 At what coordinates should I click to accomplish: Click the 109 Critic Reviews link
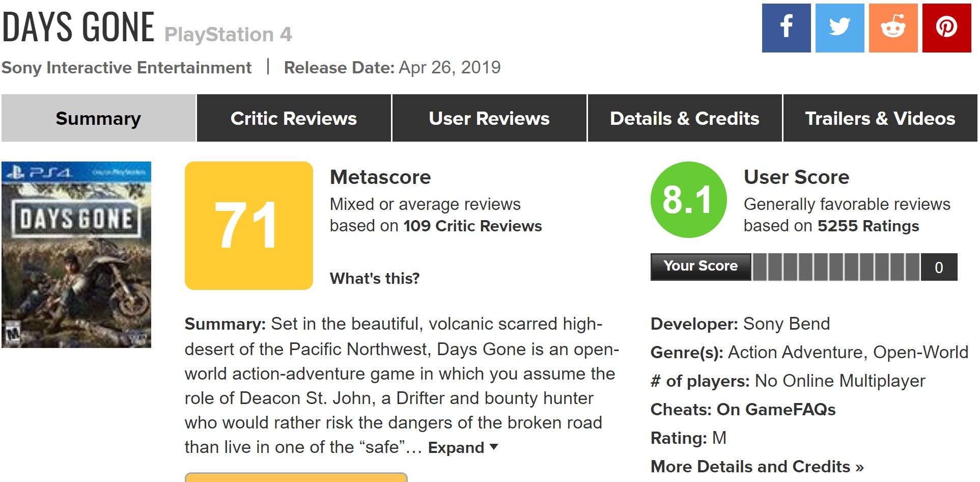coord(472,226)
